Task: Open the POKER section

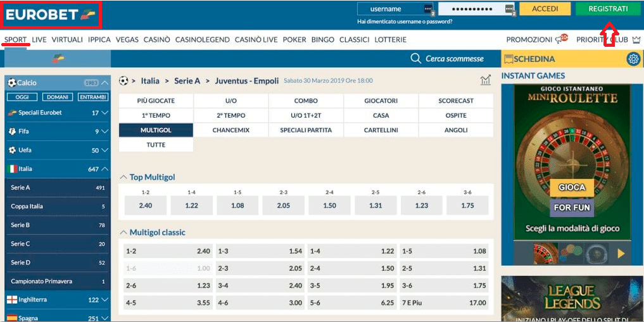Action: click(294, 40)
